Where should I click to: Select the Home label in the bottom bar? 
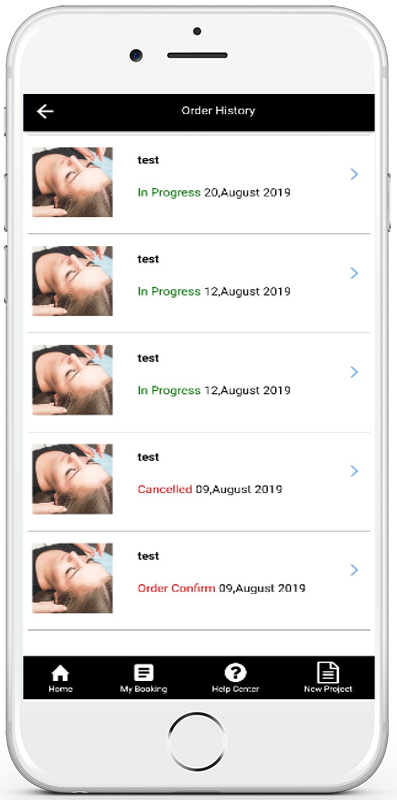pyautogui.click(x=60, y=689)
